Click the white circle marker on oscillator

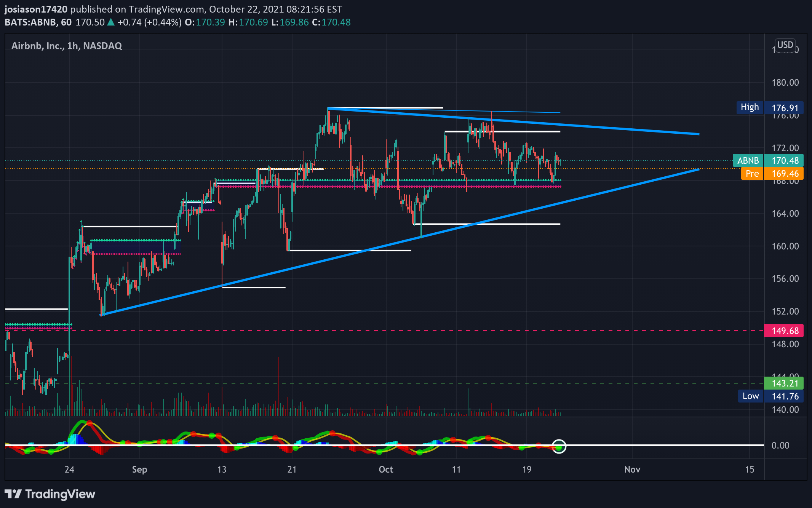pyautogui.click(x=559, y=446)
